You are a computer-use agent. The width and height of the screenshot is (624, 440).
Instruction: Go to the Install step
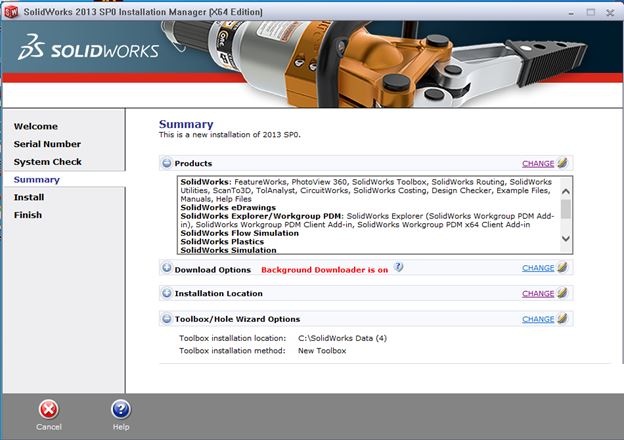(29, 197)
